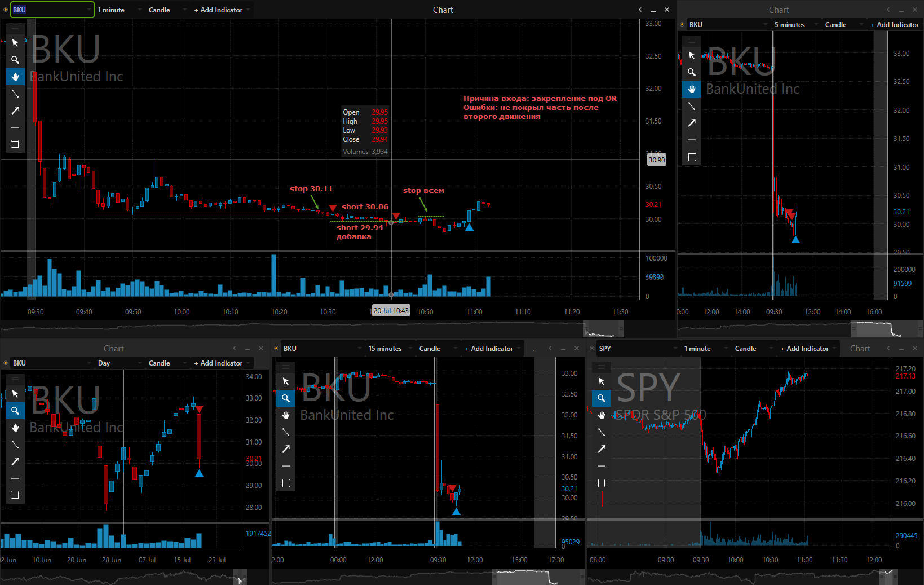Toggle link dot beside BKU 1 minute symbol
924x585 pixels.
pos(6,10)
